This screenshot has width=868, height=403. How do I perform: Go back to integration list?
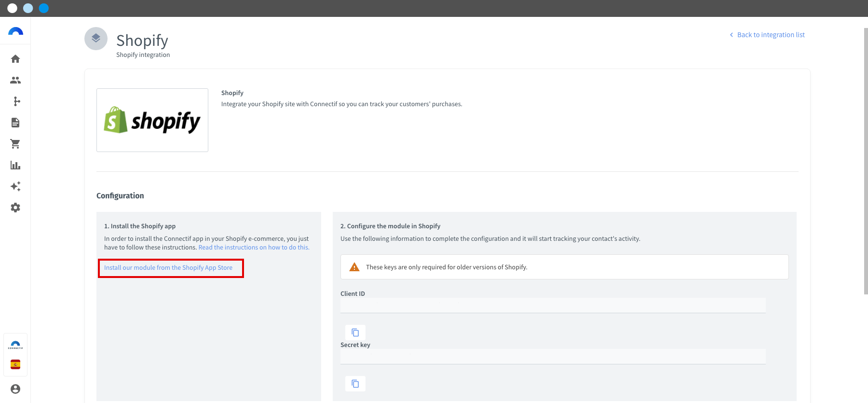pyautogui.click(x=767, y=35)
